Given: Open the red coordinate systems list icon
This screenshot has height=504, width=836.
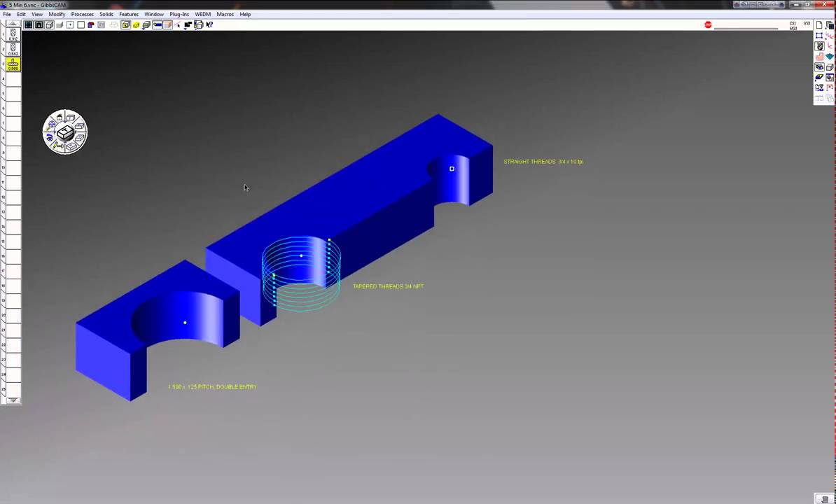Looking at the screenshot, I should (830, 36).
